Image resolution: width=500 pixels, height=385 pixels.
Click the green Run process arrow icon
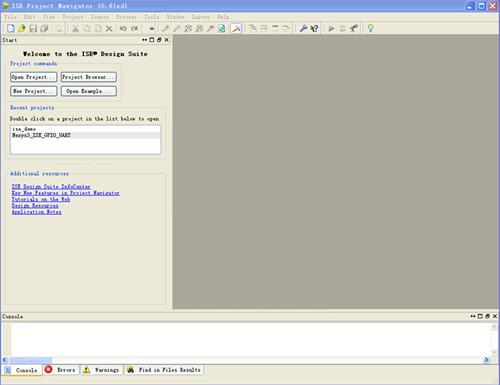331,29
